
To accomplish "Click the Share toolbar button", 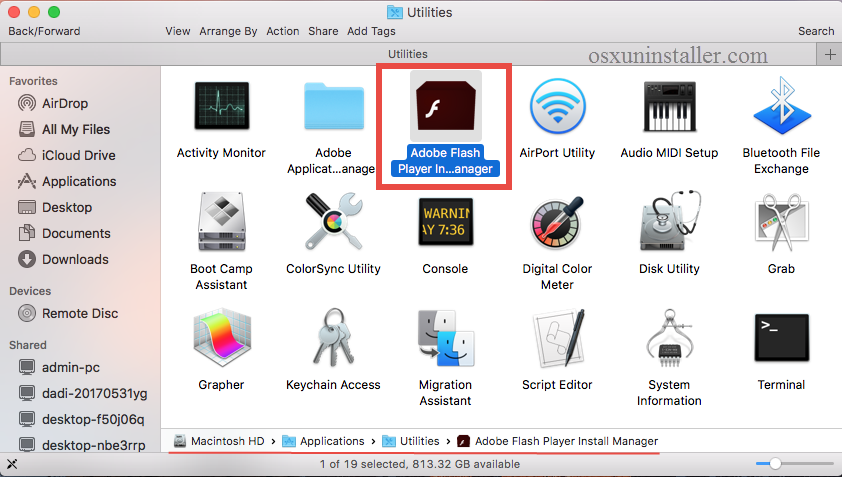I will [323, 31].
